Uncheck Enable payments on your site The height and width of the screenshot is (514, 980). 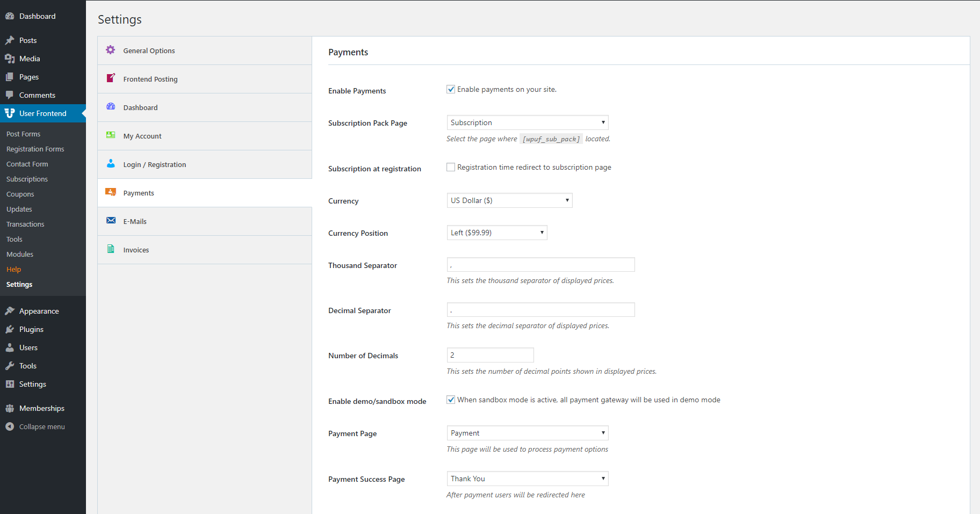451,89
